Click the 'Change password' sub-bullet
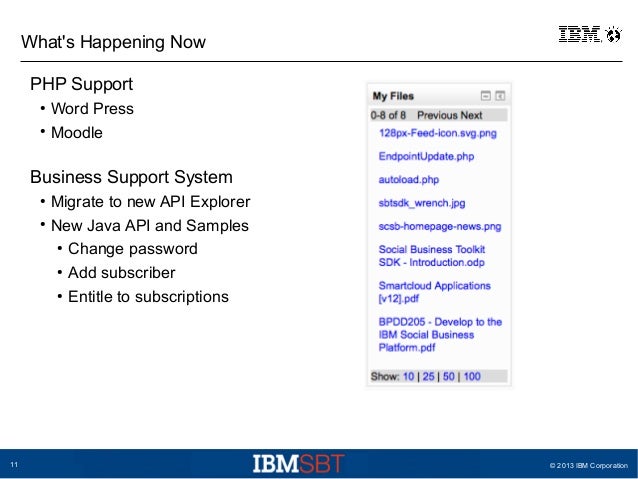 click(x=133, y=249)
